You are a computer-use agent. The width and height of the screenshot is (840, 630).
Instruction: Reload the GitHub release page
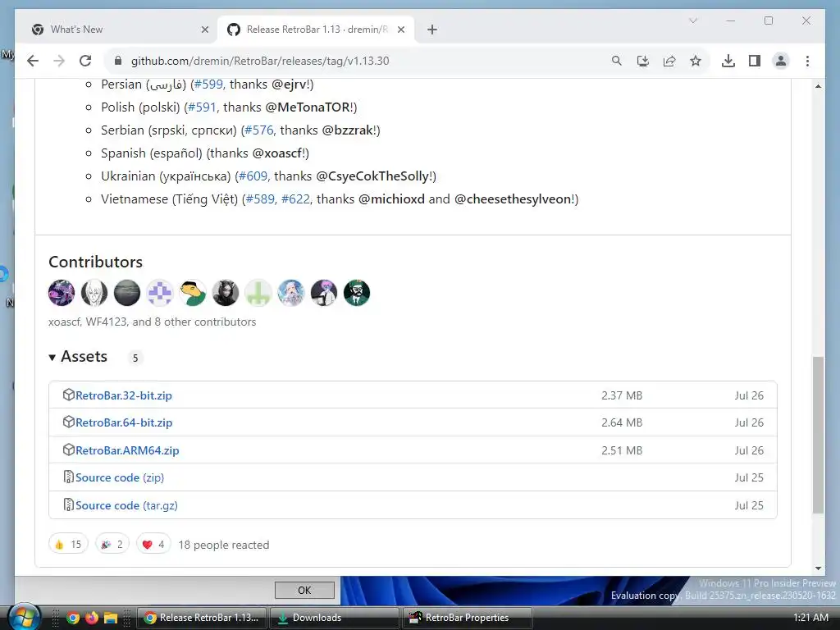pos(85,61)
